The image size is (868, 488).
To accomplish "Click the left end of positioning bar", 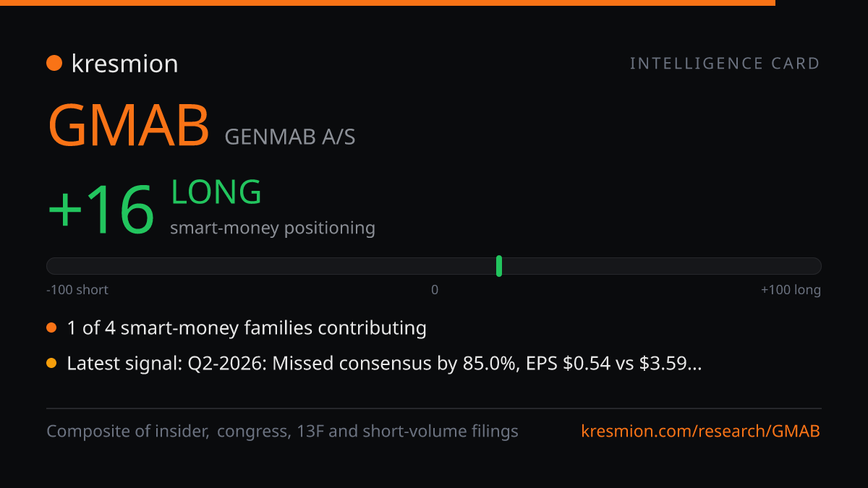I will coord(52,266).
